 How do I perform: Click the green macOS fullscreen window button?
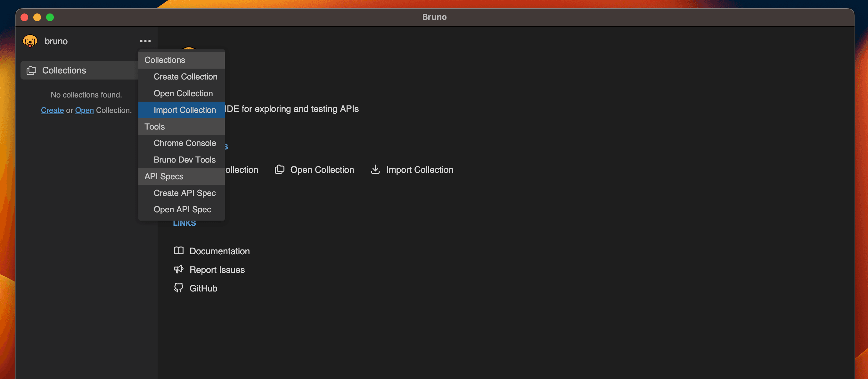pos(50,17)
